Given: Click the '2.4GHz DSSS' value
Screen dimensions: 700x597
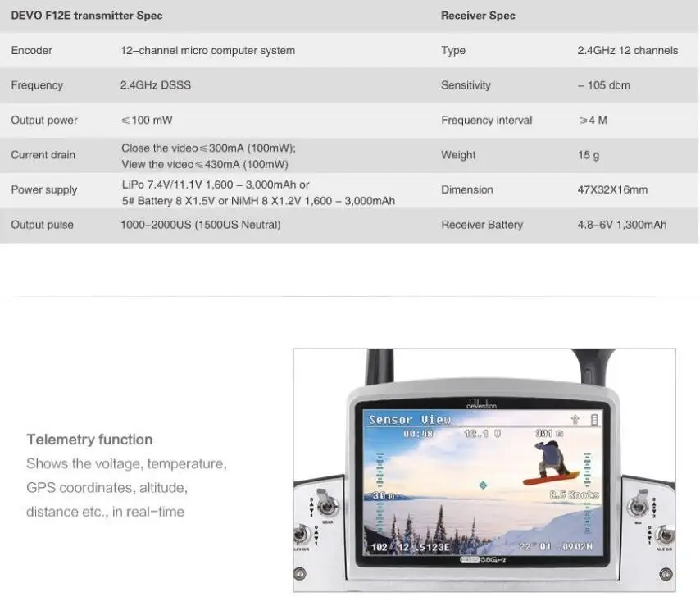Looking at the screenshot, I should pos(156,84).
